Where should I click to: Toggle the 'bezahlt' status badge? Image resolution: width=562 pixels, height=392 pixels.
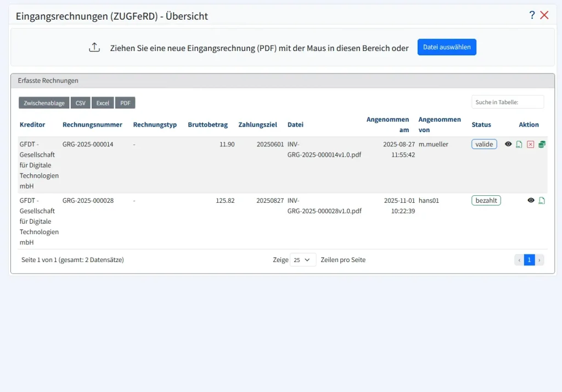[x=486, y=200]
